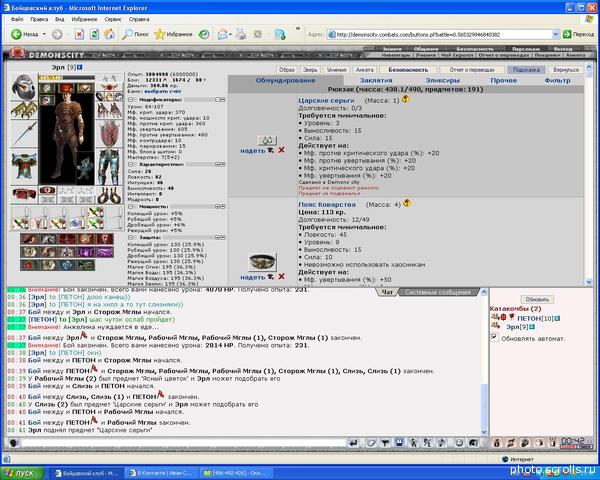The image size is (600, 480).
Task: Switch to the Системные сообщения chat tab
Action: 438,292
